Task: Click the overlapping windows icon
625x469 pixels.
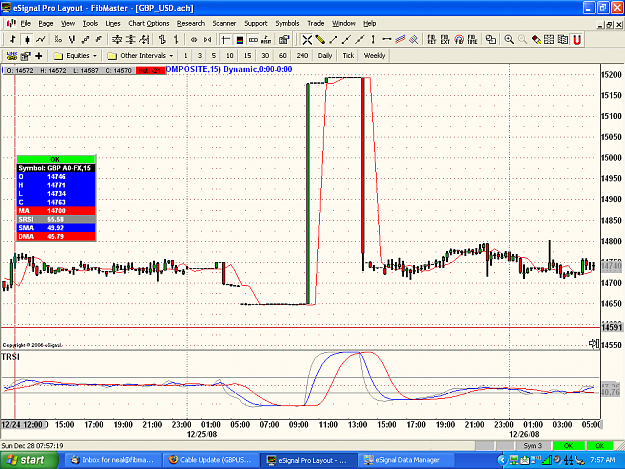Action: [x=491, y=39]
